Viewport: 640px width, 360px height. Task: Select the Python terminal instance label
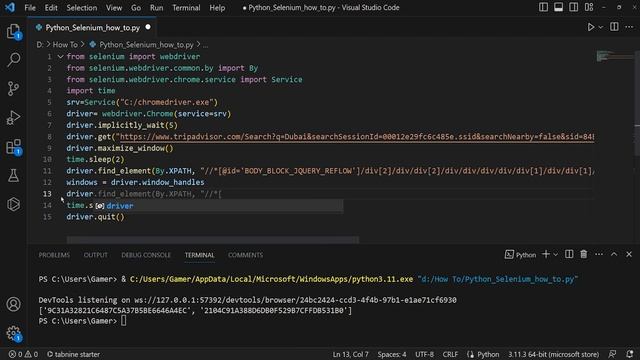pos(520,255)
